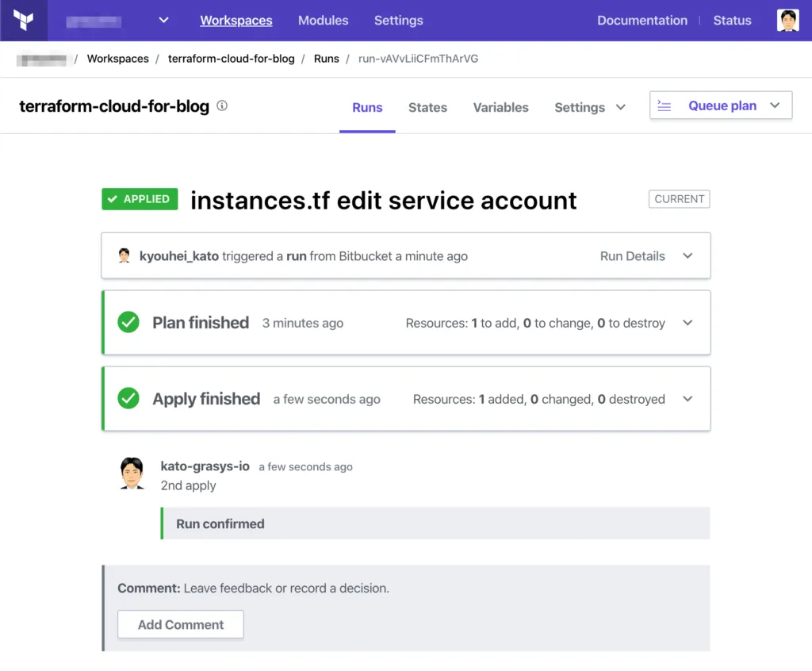Switch to the Variables tab

[x=501, y=107]
